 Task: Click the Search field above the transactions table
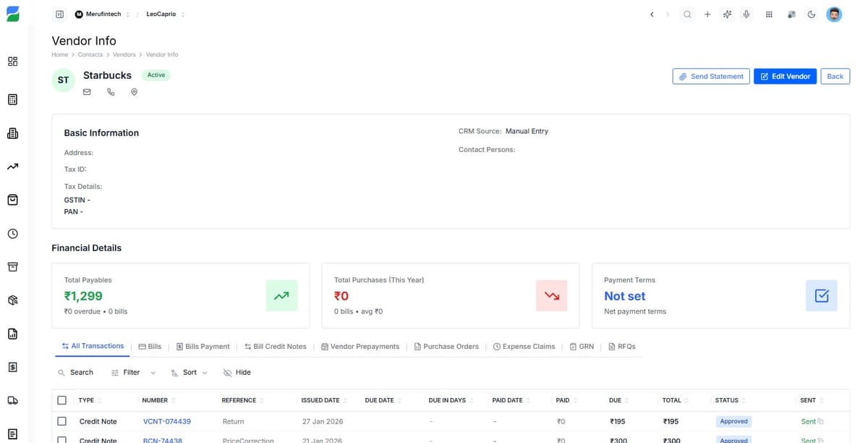pos(75,372)
